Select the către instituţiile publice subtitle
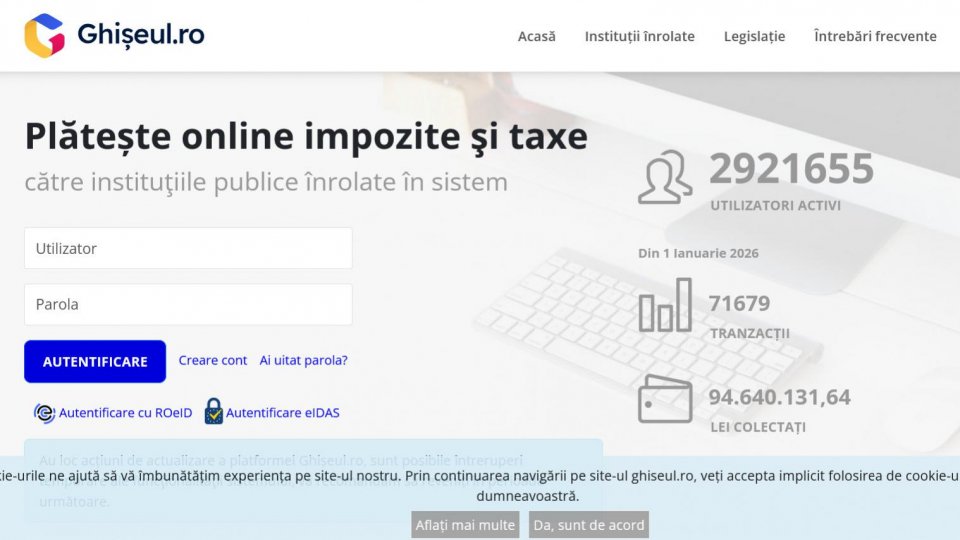Image resolution: width=960 pixels, height=540 pixels. [266, 182]
